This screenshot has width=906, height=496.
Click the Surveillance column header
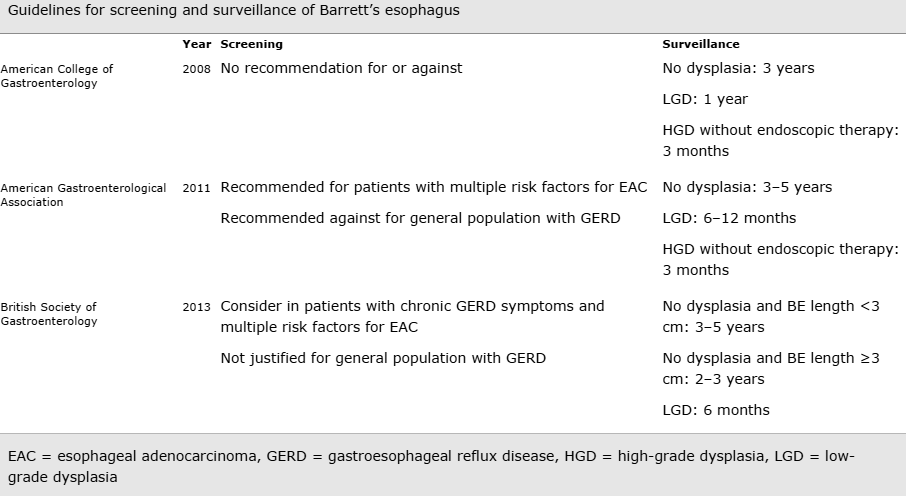[x=701, y=45]
